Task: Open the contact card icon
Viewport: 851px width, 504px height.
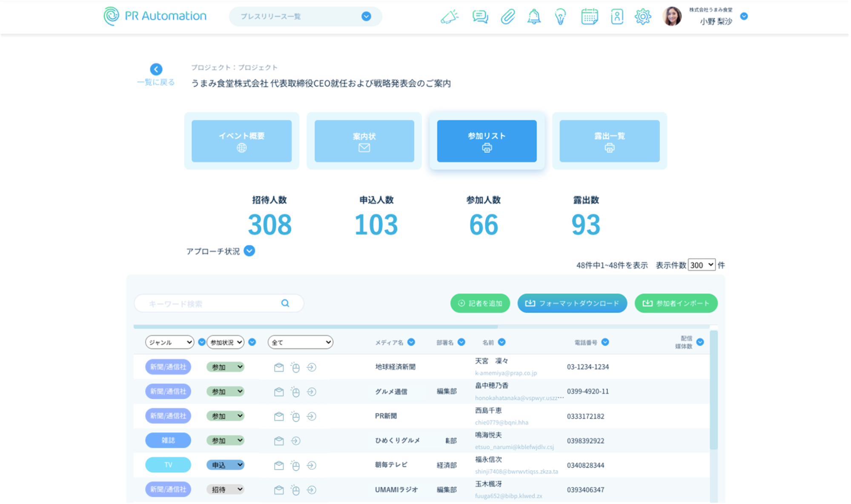Action: pyautogui.click(x=617, y=17)
